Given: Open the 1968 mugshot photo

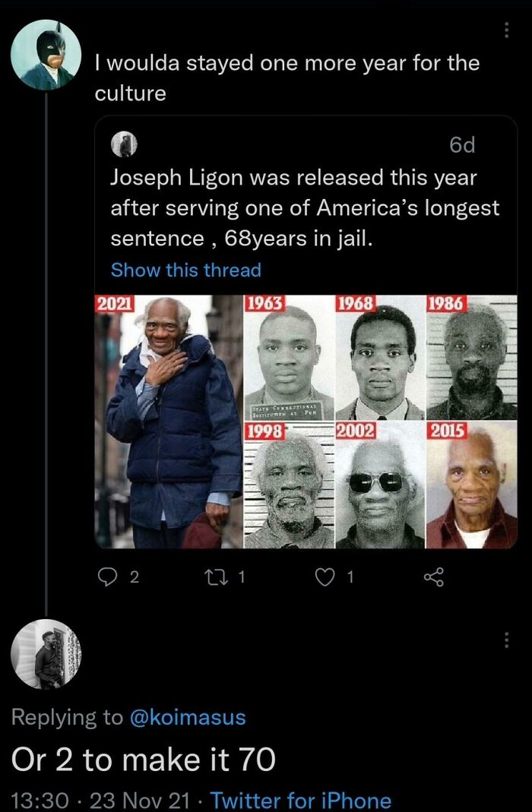Looking at the screenshot, I should (x=380, y=357).
